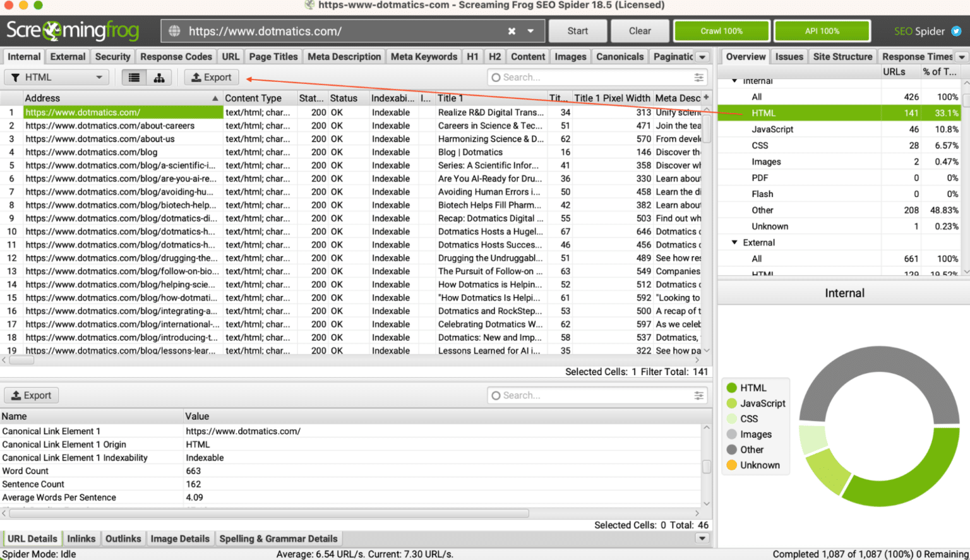Add column with plus icon
Viewport: 970px width, 560px height.
point(706,97)
